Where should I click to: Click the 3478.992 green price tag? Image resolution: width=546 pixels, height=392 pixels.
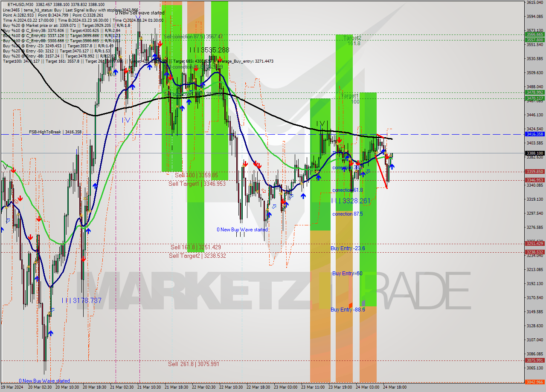coord(534,92)
